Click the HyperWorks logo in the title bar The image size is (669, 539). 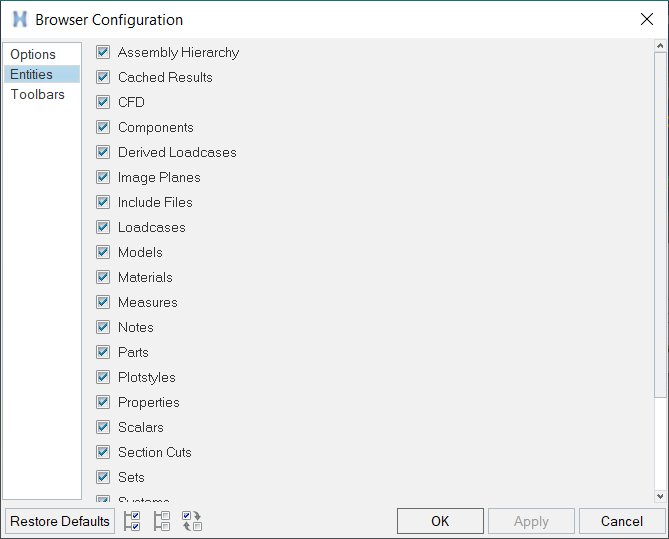[x=19, y=19]
